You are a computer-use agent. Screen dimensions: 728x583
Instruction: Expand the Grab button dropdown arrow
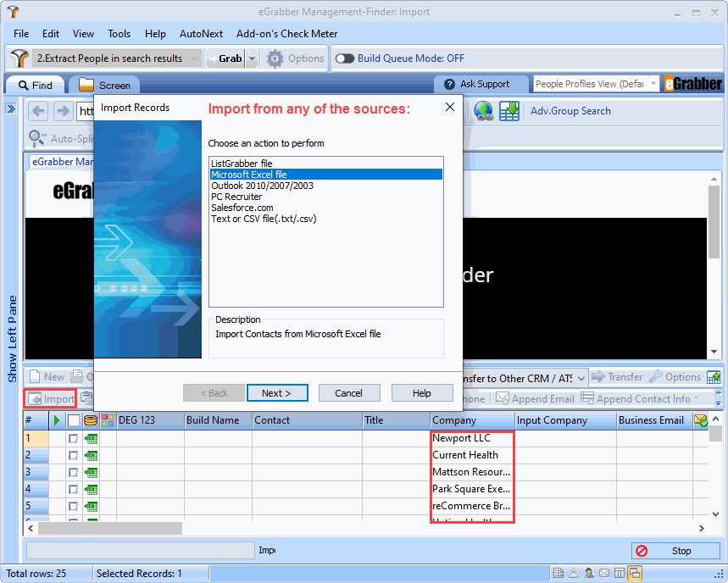252,59
